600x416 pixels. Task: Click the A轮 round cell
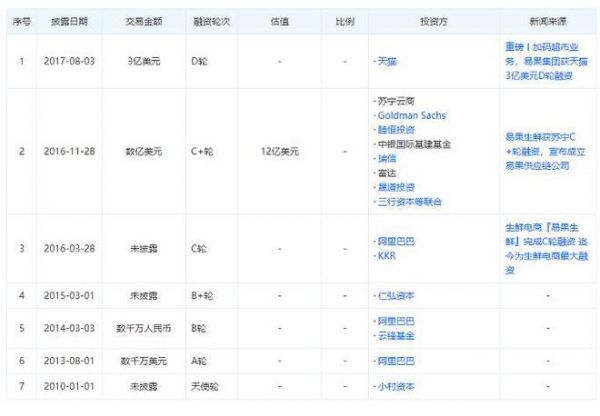[199, 361]
